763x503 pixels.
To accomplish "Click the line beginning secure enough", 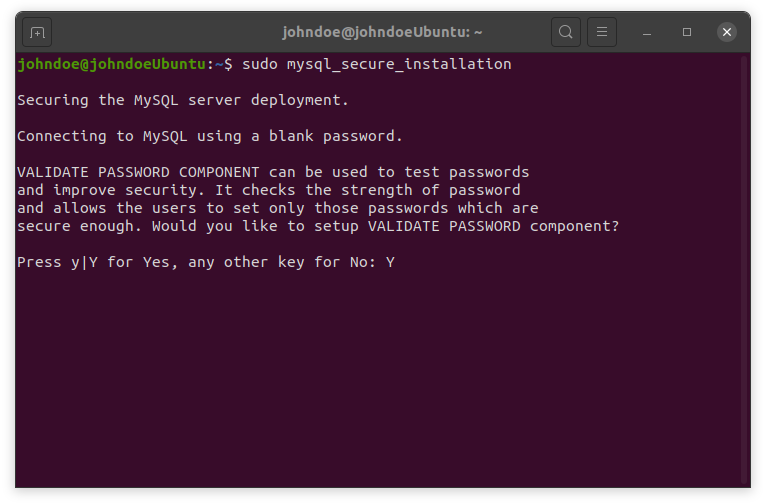I will pyautogui.click(x=318, y=226).
